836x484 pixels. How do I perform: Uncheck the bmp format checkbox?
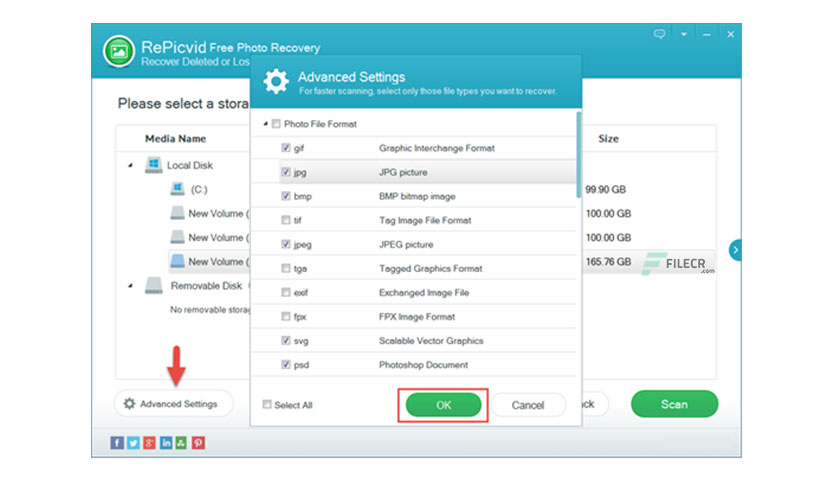[286, 196]
